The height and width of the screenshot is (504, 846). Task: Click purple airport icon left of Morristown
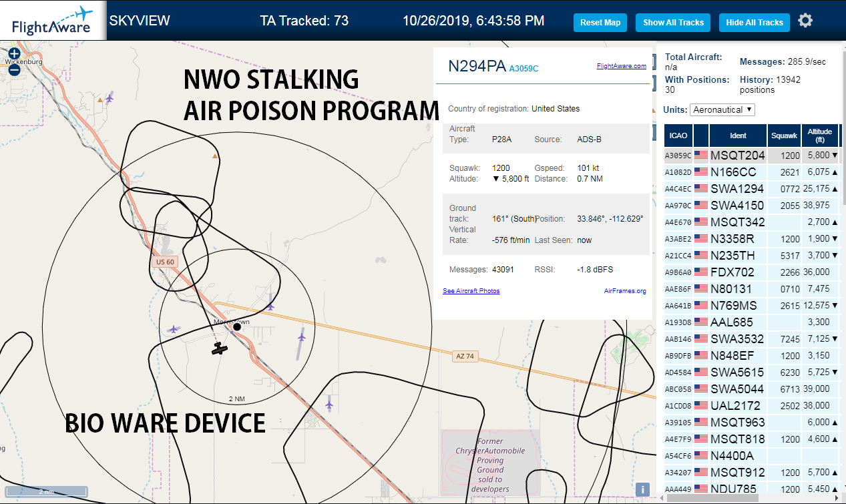(x=174, y=329)
